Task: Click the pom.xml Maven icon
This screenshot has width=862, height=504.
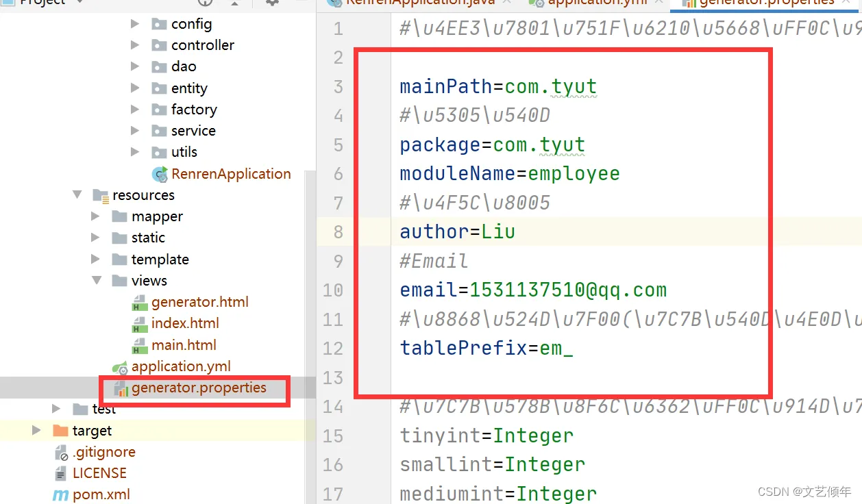Action: point(61,495)
